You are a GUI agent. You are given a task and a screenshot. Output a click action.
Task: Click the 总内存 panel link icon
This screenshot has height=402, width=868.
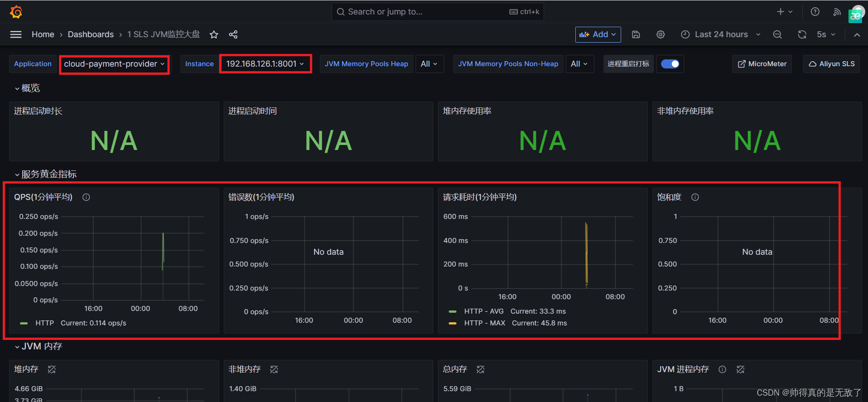(x=481, y=369)
